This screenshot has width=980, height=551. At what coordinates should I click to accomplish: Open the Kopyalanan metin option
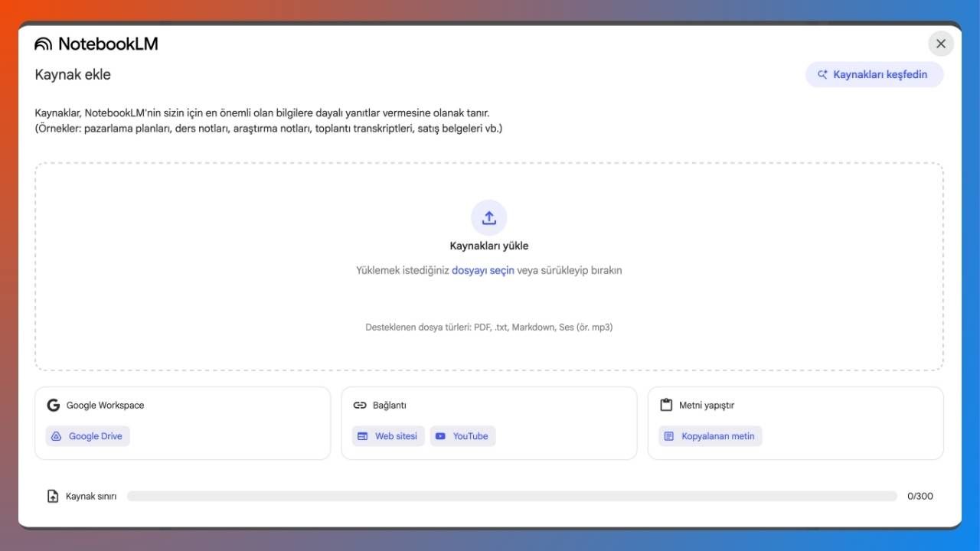pyautogui.click(x=710, y=436)
